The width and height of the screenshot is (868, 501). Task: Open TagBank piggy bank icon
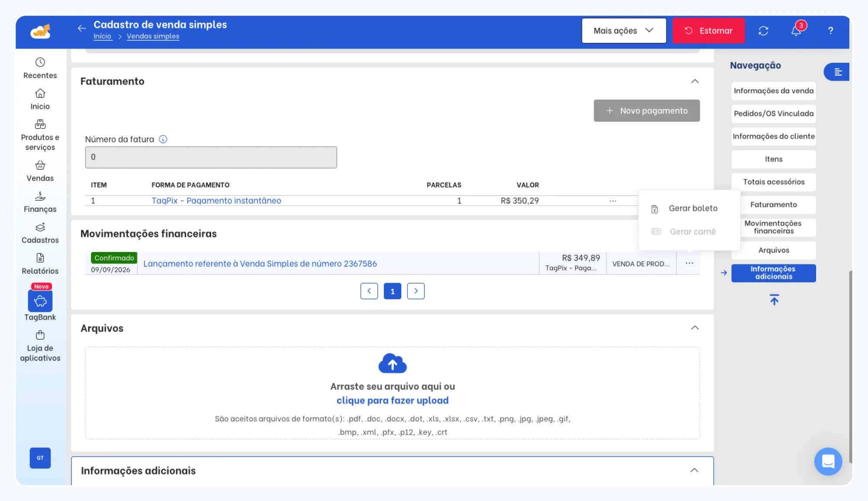pos(40,301)
